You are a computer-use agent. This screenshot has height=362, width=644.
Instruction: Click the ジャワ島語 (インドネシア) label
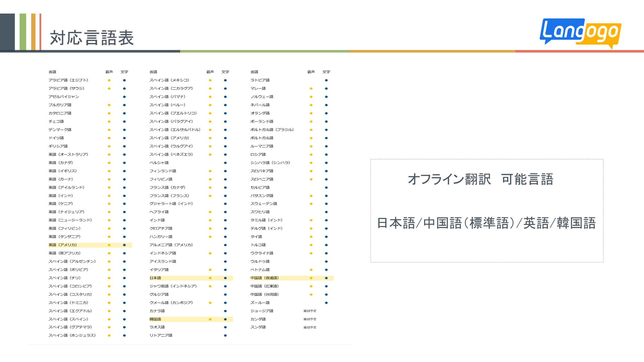[173, 286]
